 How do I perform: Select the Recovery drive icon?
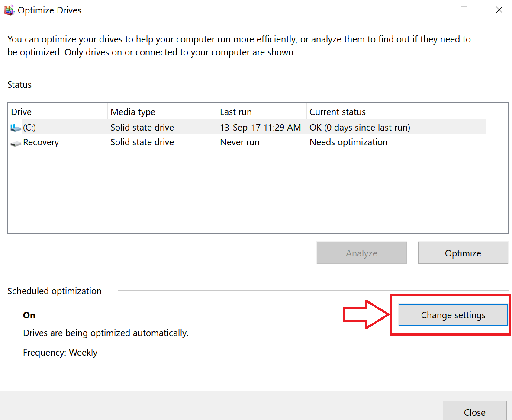[x=16, y=143]
